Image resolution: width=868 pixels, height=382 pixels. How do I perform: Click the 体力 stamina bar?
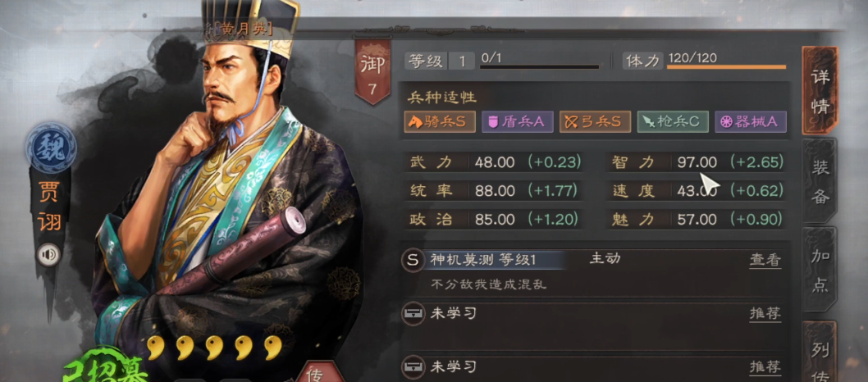pos(726,67)
